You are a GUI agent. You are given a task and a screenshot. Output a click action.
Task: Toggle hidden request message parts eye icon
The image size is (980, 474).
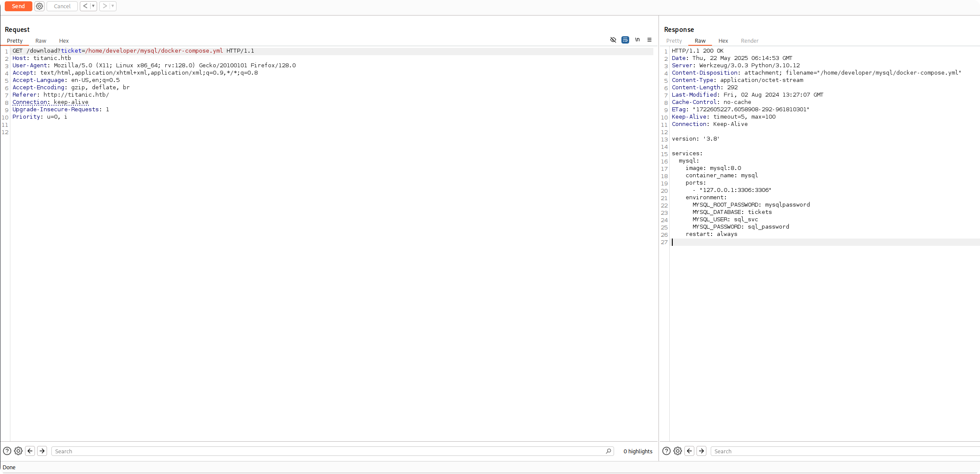click(x=613, y=40)
